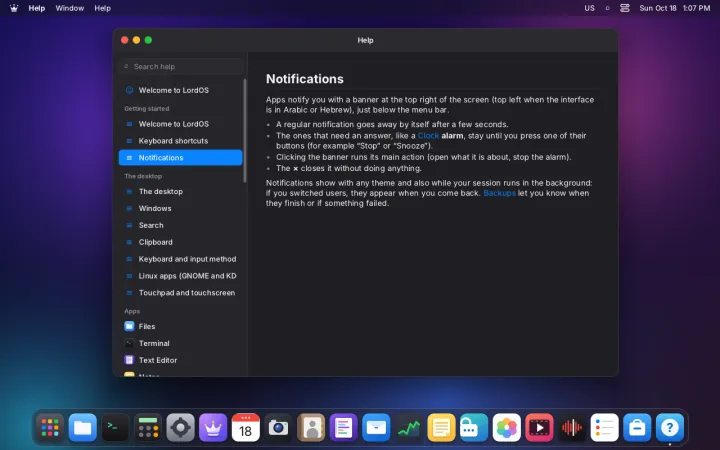Open the colorful flower Photos dock icon
The width and height of the screenshot is (720, 450).
coord(506,428)
